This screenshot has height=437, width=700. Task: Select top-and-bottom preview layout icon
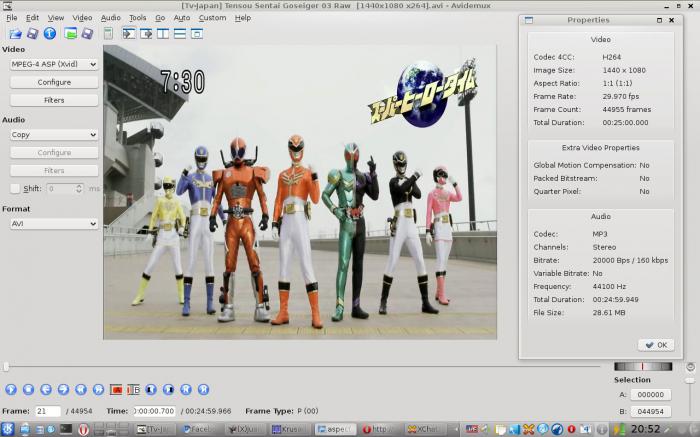(x=180, y=33)
